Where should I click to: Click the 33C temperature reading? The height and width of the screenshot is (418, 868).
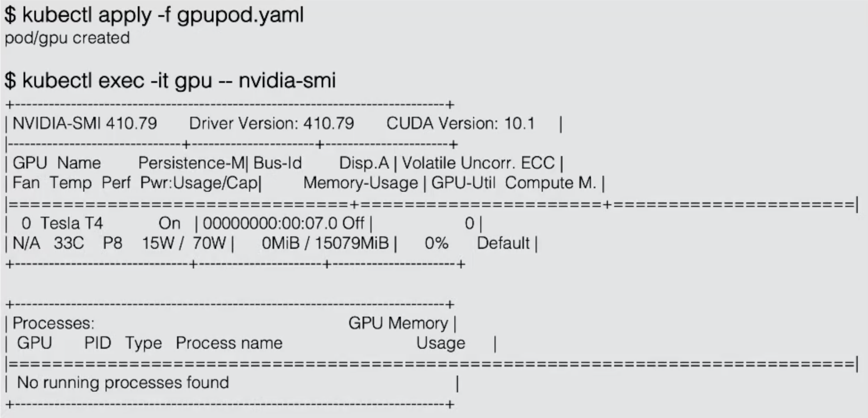[x=69, y=244]
